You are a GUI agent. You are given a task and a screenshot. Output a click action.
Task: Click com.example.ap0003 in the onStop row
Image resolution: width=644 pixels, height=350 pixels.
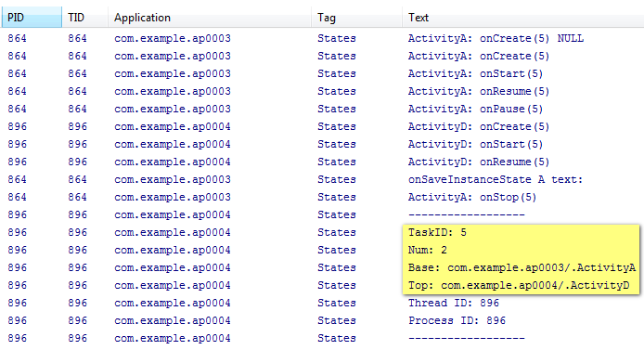coord(172,198)
